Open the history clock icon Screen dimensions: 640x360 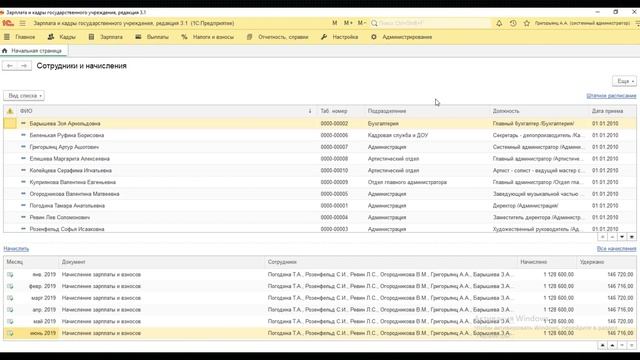pos(513,23)
